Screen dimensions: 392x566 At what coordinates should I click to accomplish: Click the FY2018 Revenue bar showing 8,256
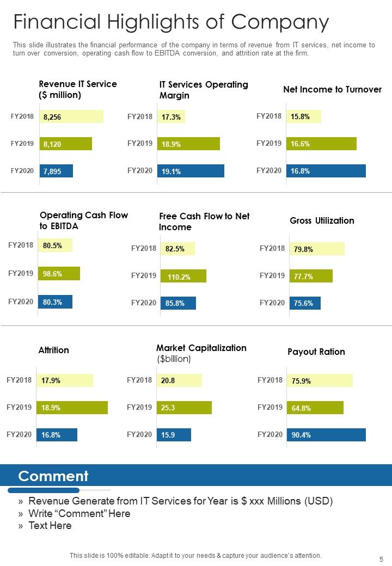71,116
